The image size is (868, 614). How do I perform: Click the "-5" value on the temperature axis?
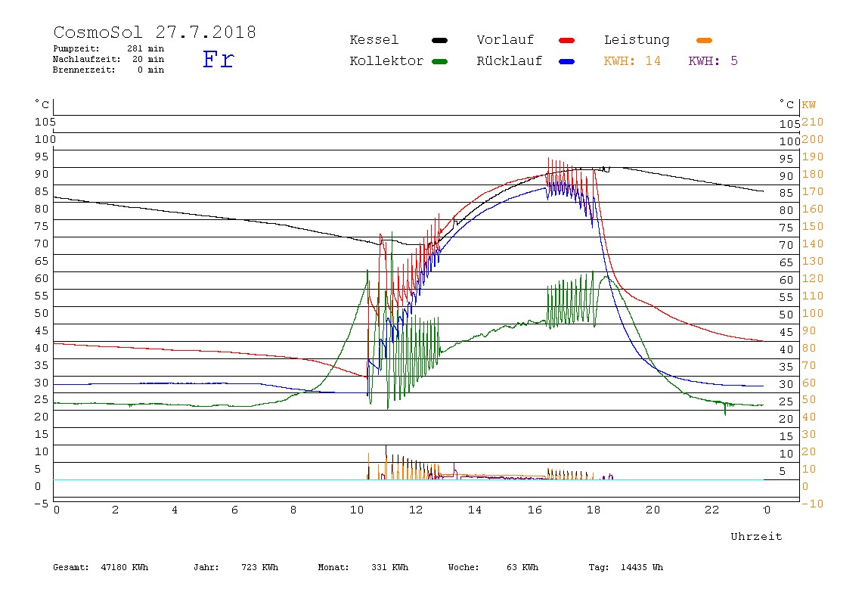(x=42, y=504)
